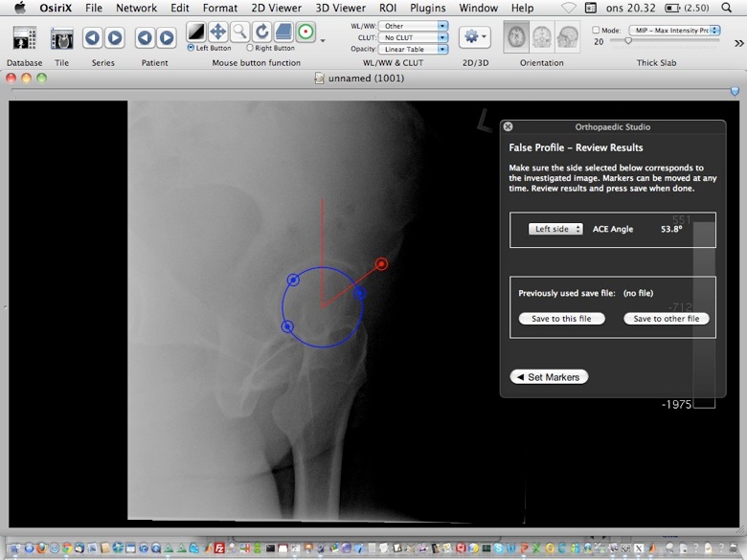Click upper-left blue circle marker
Image resolution: width=747 pixels, height=560 pixels.
coord(293,280)
